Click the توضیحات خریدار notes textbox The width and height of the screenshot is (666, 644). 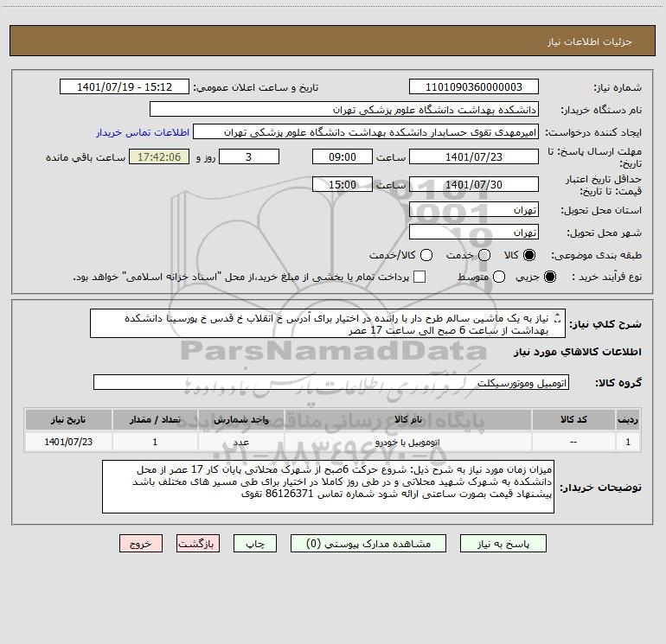[328, 487]
